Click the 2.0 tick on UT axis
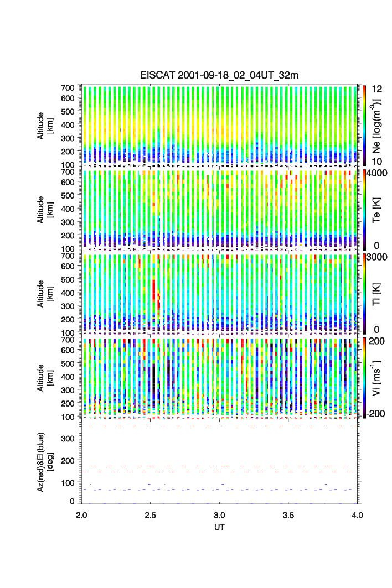This screenshot has width=392, height=588. (x=82, y=514)
